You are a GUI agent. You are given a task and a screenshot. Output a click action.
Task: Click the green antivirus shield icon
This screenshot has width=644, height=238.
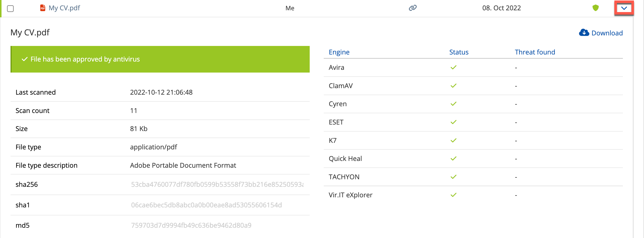click(595, 8)
